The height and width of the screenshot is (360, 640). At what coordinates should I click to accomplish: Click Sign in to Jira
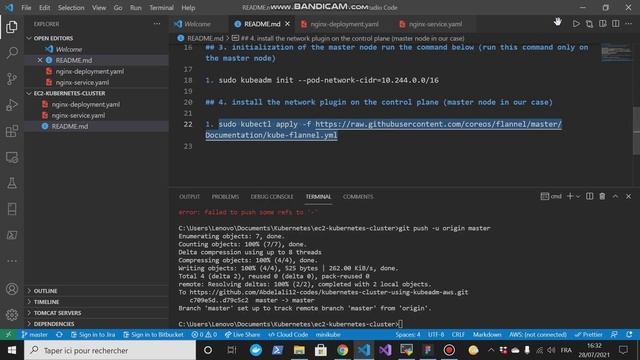(x=93, y=334)
